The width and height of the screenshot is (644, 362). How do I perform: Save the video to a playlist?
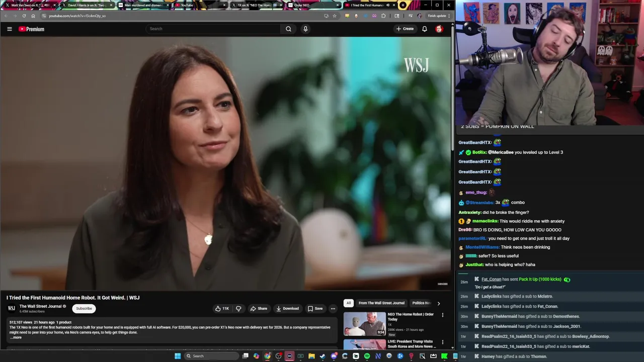[x=315, y=309]
